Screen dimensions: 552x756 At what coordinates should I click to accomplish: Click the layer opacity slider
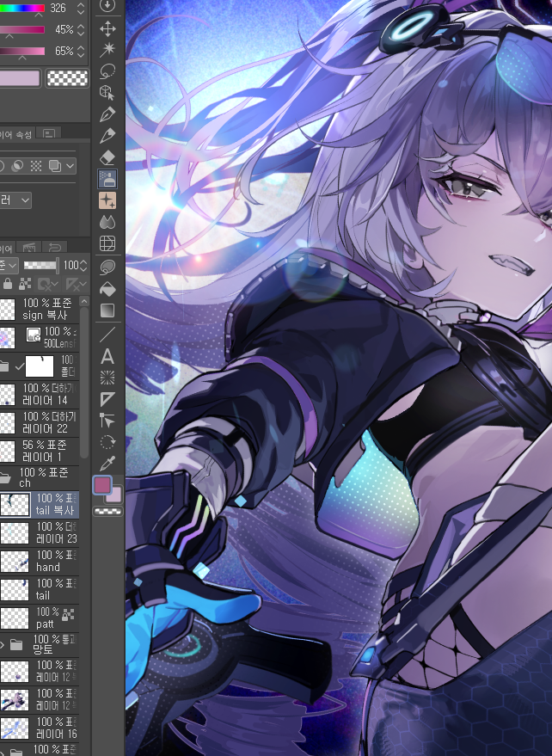tap(41, 265)
